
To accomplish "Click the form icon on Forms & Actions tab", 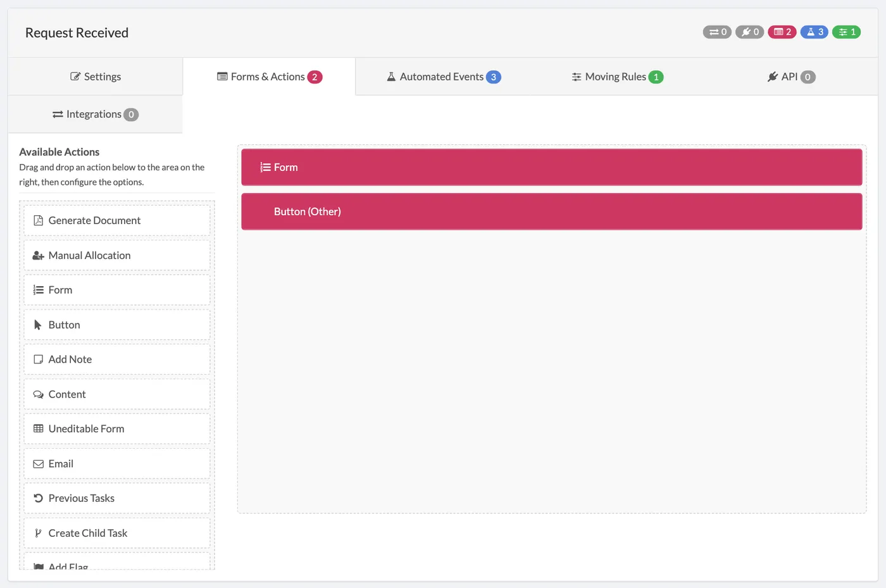I will pyautogui.click(x=222, y=77).
